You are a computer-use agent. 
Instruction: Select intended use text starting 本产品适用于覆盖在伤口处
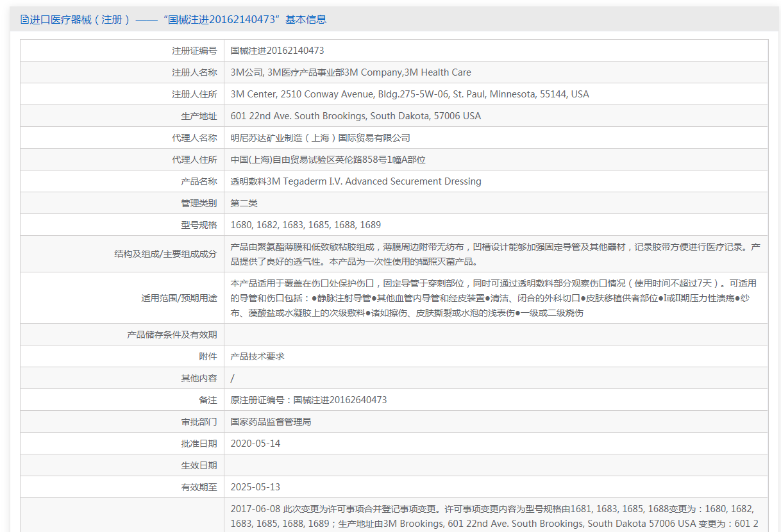(494, 298)
